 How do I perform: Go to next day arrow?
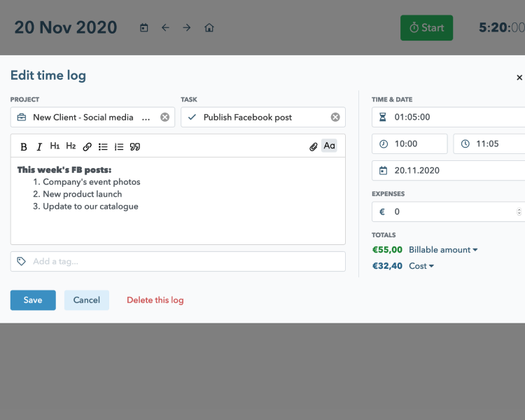tap(187, 27)
